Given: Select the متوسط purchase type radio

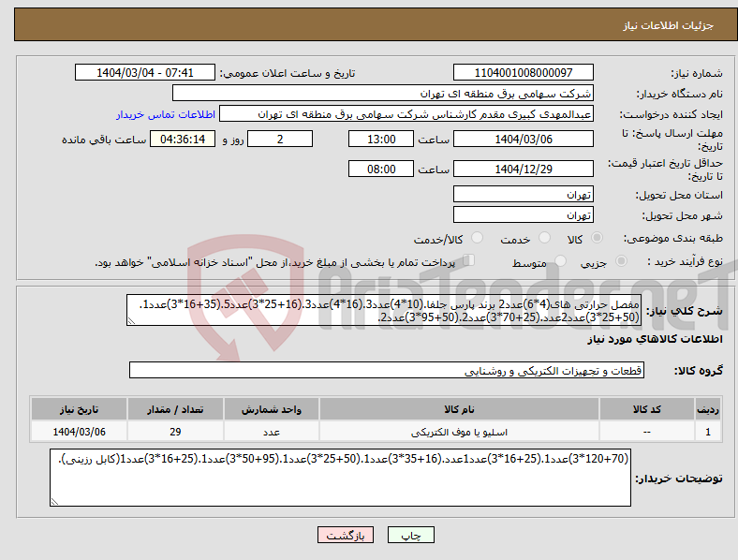Looking at the screenshot, I should [x=561, y=260].
